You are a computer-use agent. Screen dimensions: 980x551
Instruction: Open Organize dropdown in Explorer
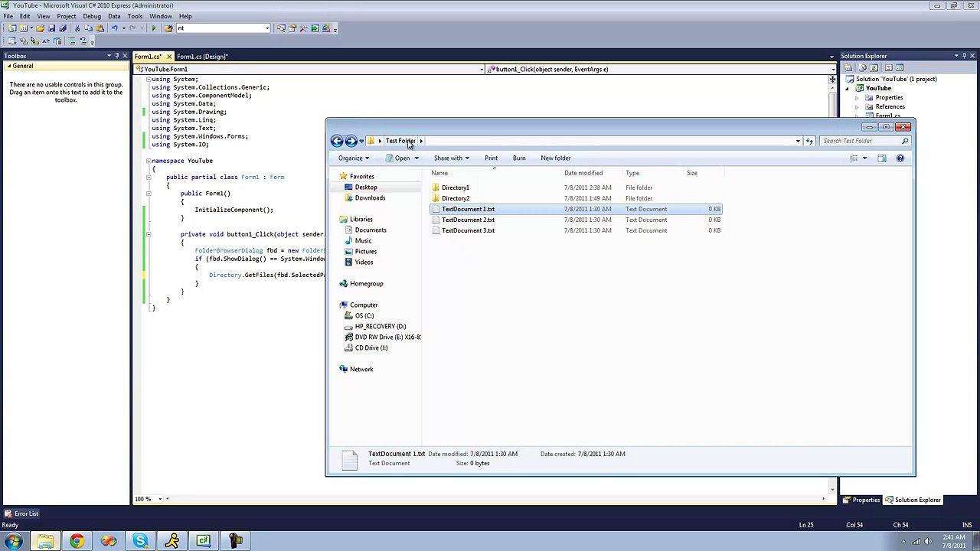354,158
